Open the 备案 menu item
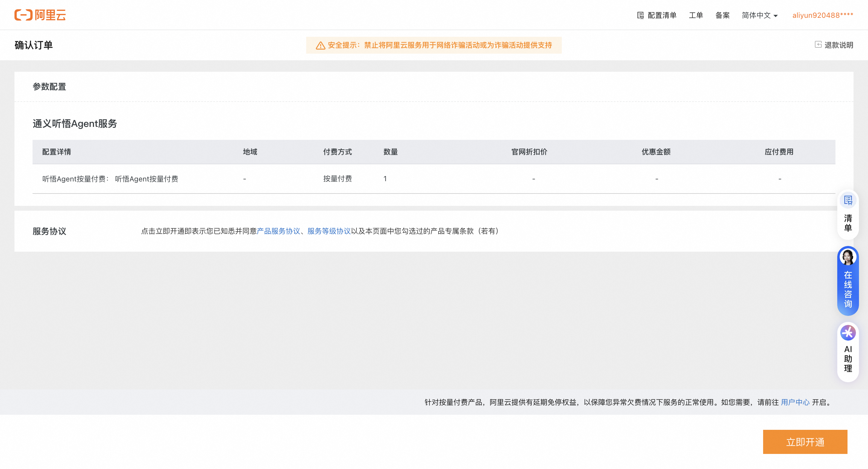The image size is (868, 469). (x=722, y=15)
